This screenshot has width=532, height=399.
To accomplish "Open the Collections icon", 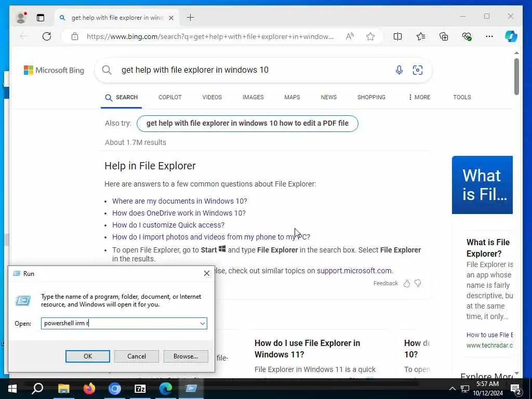I will pos(444,36).
